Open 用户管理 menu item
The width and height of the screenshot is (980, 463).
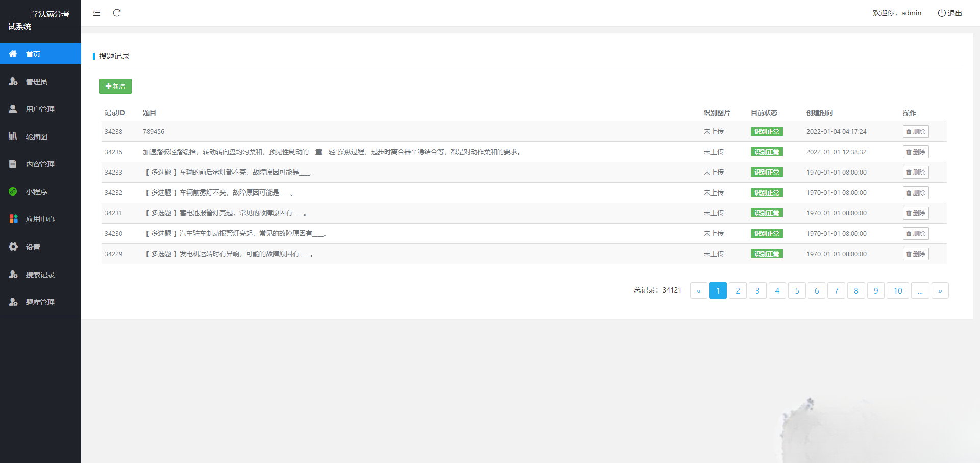(40, 109)
